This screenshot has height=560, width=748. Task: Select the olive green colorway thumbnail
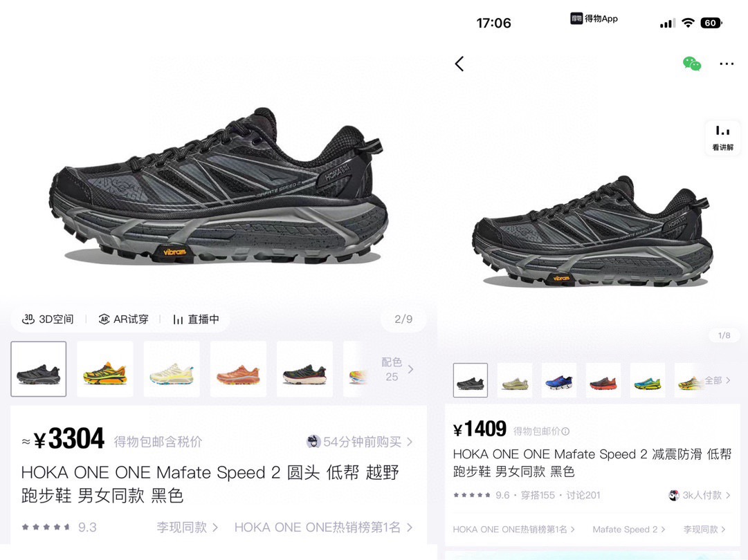[x=515, y=380]
